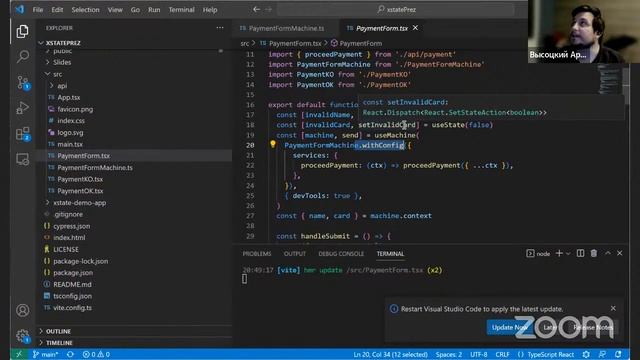Click the synchronize changes icon in status bar
The height and width of the screenshot is (360, 640).
[70, 354]
